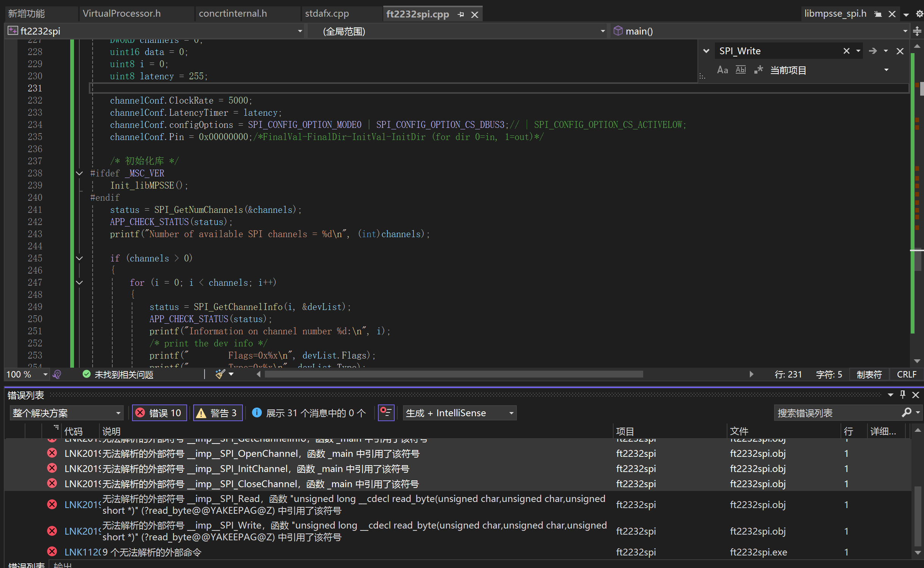Toggle Match Whole Word option
Screen dimensions: 924x568
740,70
